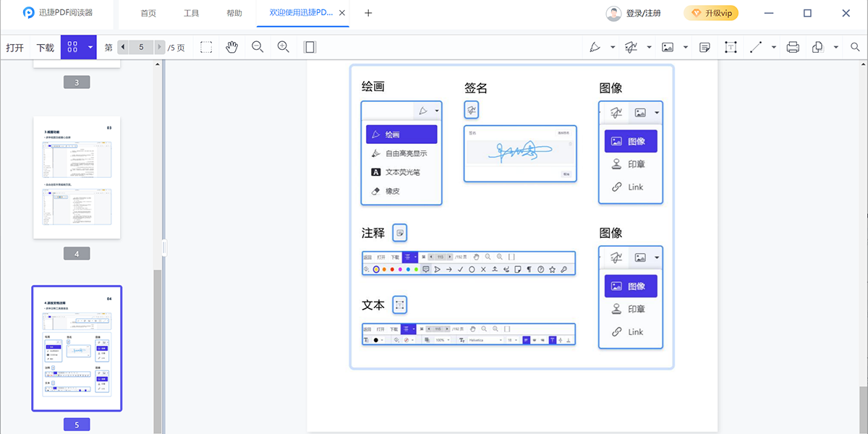Toggle the dashed rectangle selection tool
This screenshot has height=434, width=868.
[x=206, y=47]
